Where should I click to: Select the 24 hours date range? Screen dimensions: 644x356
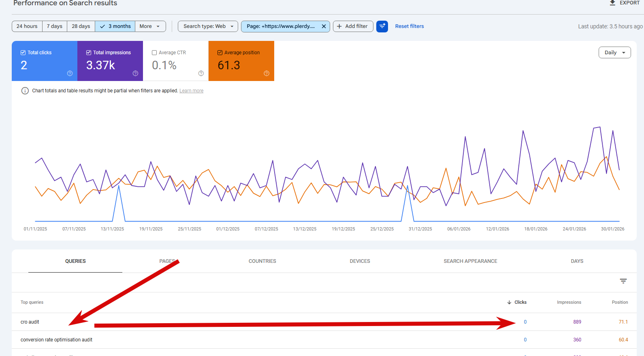(x=27, y=26)
